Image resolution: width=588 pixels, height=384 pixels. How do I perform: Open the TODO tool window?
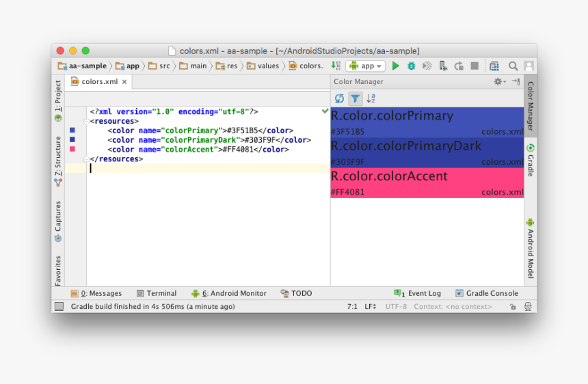pyautogui.click(x=296, y=293)
